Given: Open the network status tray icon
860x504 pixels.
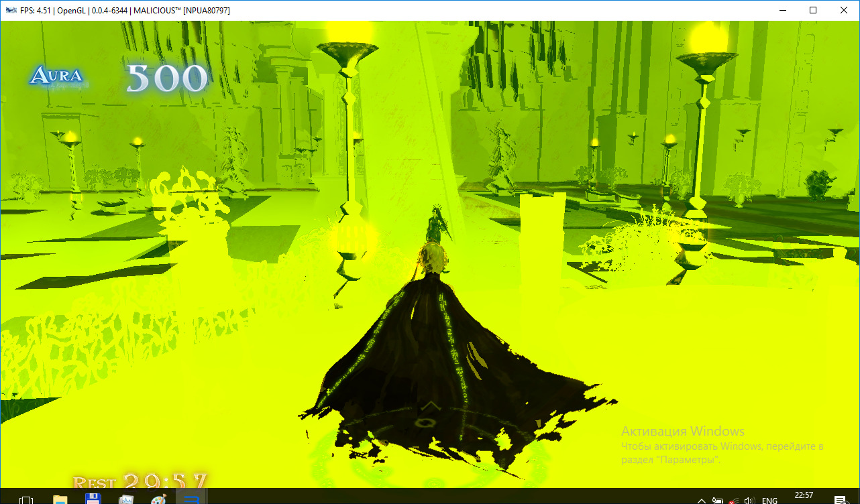Looking at the screenshot, I should 734,500.
